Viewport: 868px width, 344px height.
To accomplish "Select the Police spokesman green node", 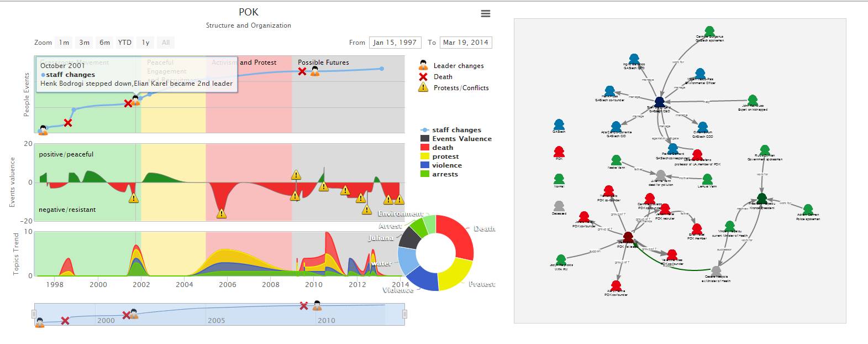I will click(x=808, y=209).
